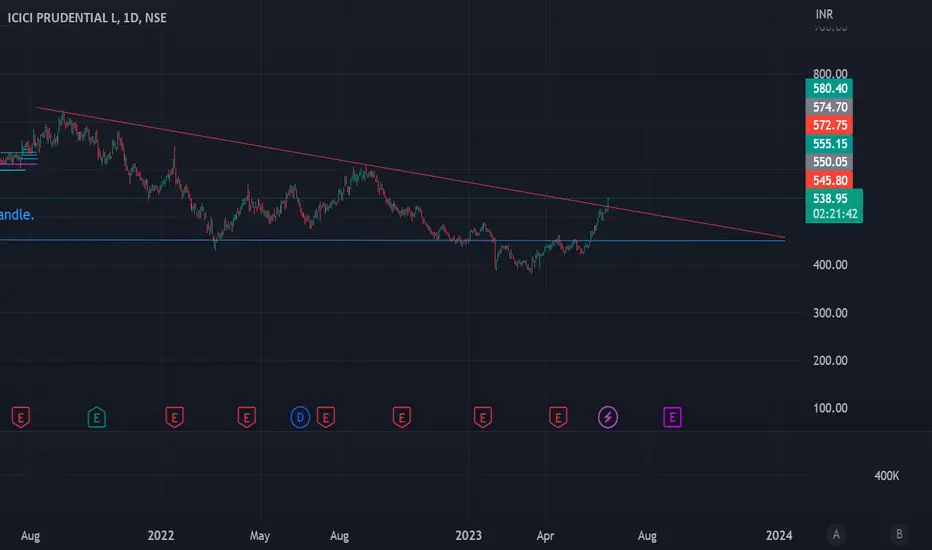The height and width of the screenshot is (550, 932).
Task: Click the gray 550.05 price label
Action: pyautogui.click(x=829, y=162)
